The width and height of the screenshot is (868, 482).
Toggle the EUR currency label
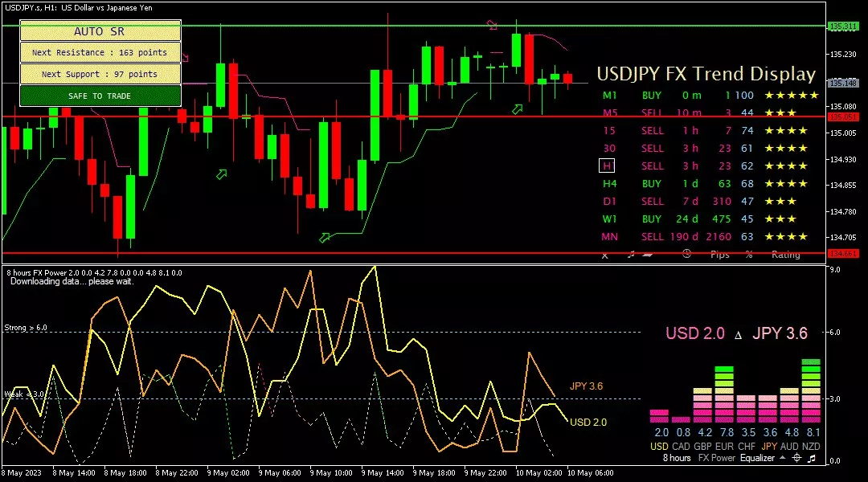tap(724, 447)
